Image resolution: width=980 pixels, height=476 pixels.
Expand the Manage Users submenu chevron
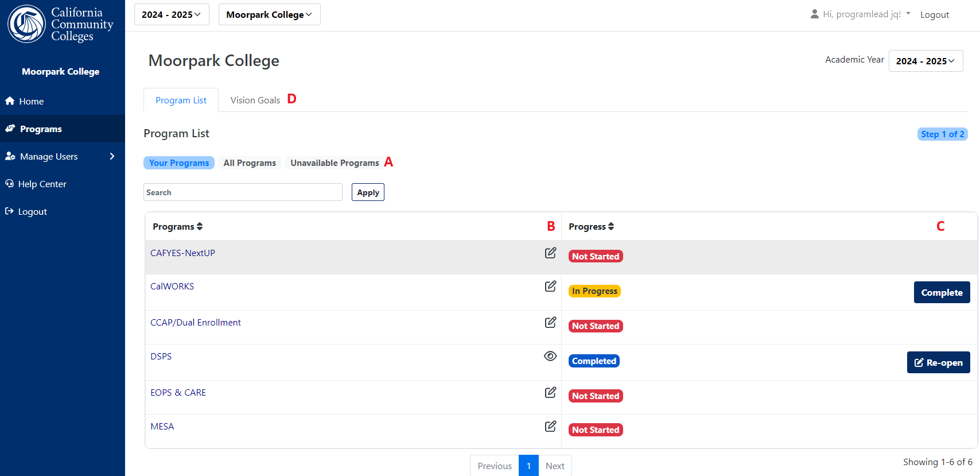[x=112, y=156]
